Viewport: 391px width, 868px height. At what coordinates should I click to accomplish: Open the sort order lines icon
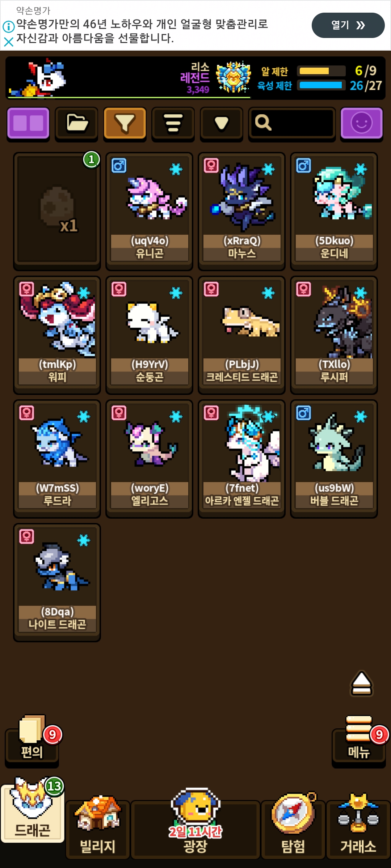point(173,123)
